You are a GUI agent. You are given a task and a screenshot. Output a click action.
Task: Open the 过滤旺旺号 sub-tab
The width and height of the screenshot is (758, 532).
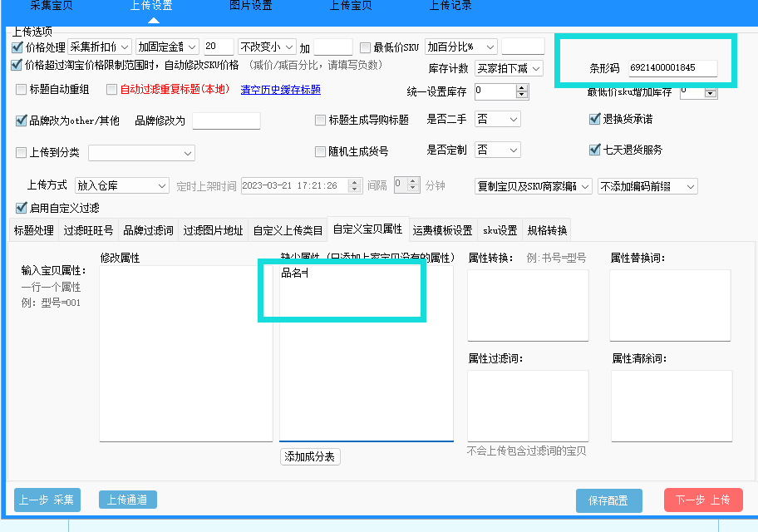click(x=88, y=230)
